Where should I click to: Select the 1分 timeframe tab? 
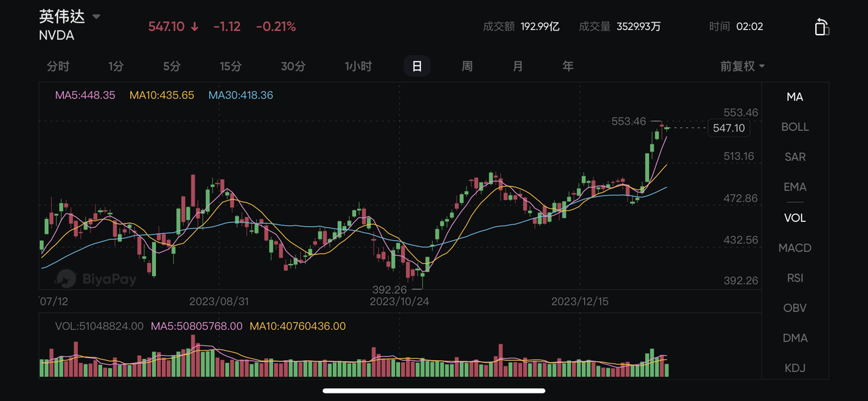(x=116, y=66)
